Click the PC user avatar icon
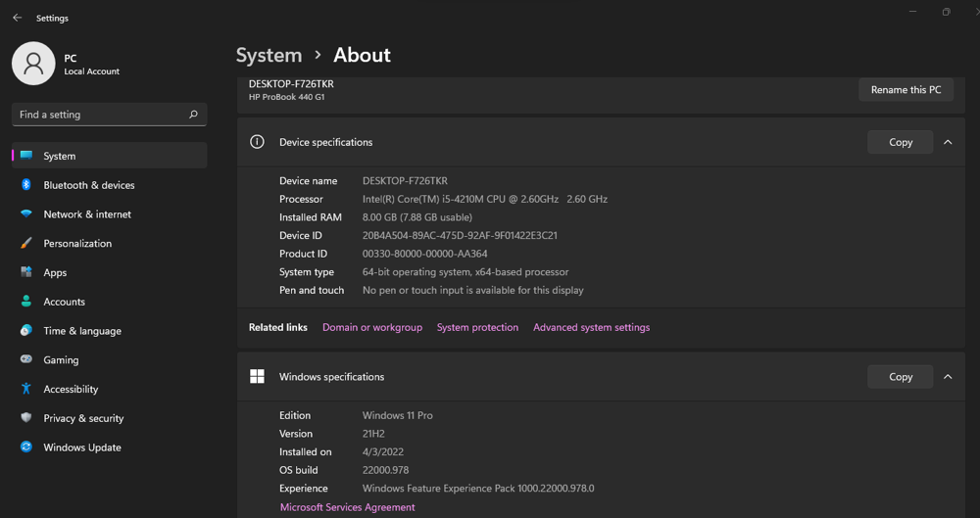 pos(33,64)
